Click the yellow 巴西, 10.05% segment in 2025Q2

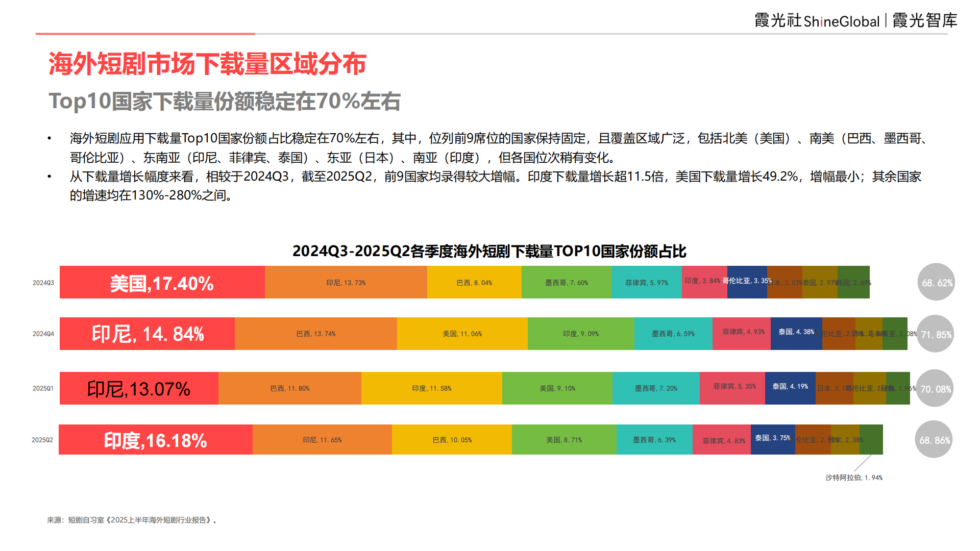(451, 439)
